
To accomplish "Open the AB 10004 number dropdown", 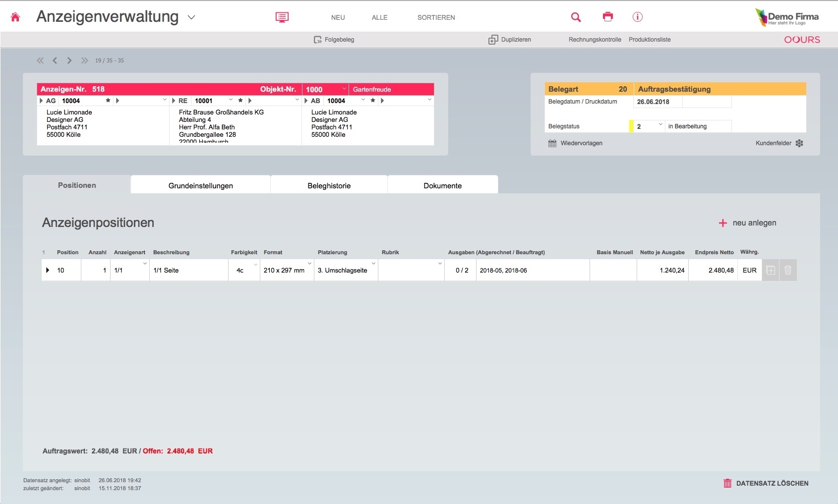I will (363, 100).
